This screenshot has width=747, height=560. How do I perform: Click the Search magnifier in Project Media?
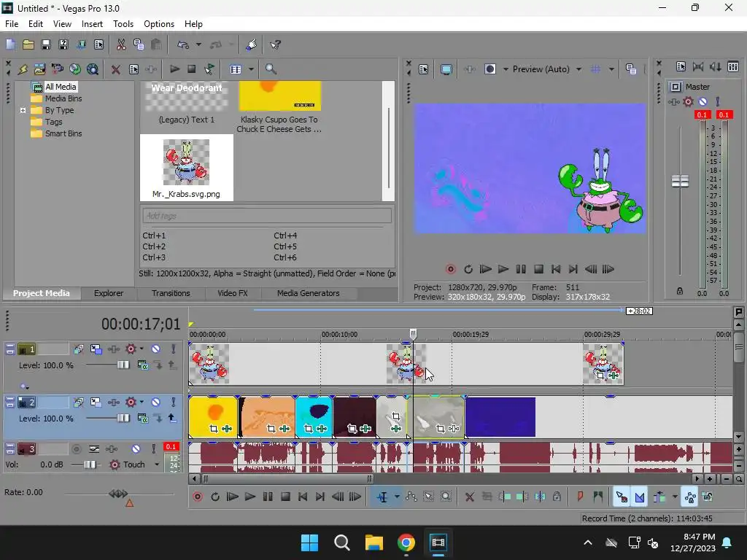coord(271,69)
